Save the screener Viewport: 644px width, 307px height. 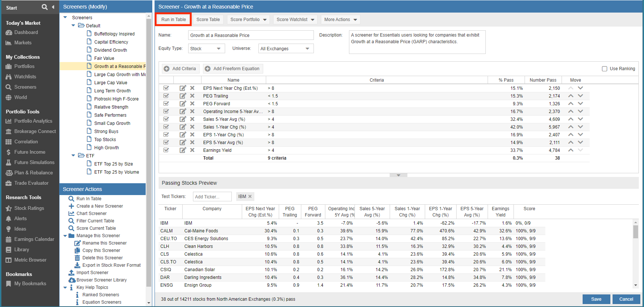click(596, 299)
